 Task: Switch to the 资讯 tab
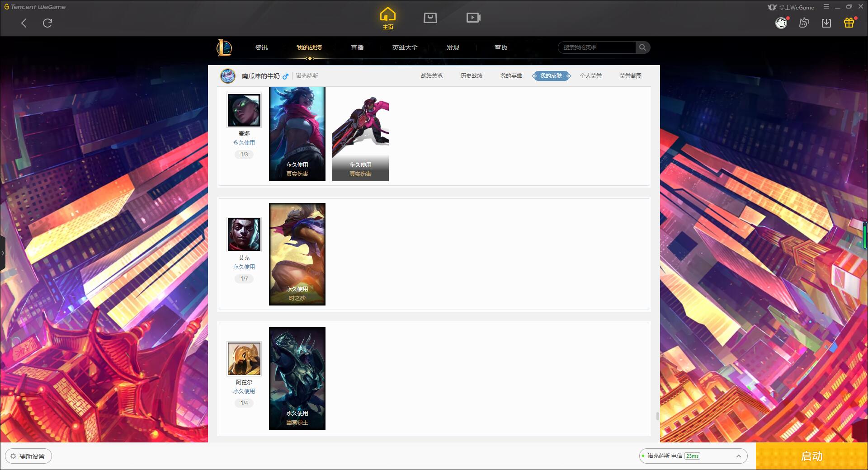coord(261,47)
